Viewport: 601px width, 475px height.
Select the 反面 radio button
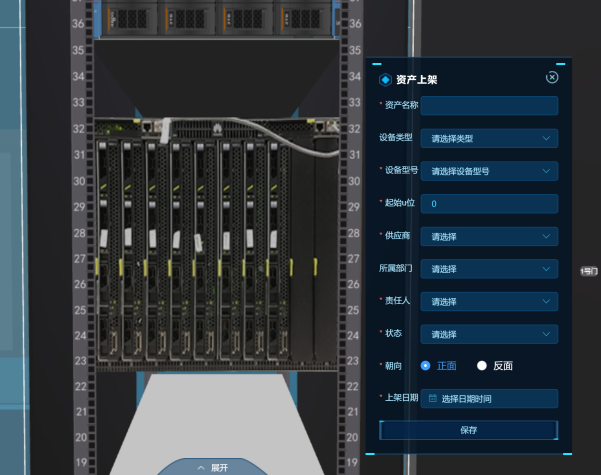[x=482, y=366]
